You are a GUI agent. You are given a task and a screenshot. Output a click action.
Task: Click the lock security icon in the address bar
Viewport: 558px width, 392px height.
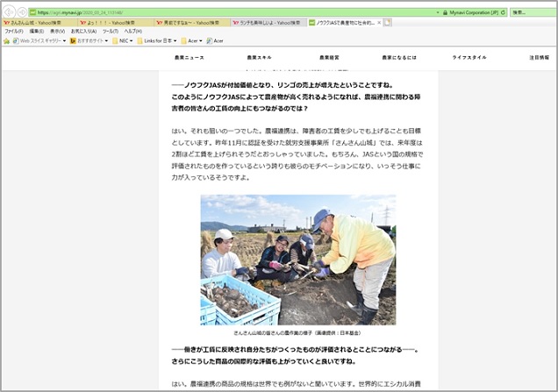[445, 12]
